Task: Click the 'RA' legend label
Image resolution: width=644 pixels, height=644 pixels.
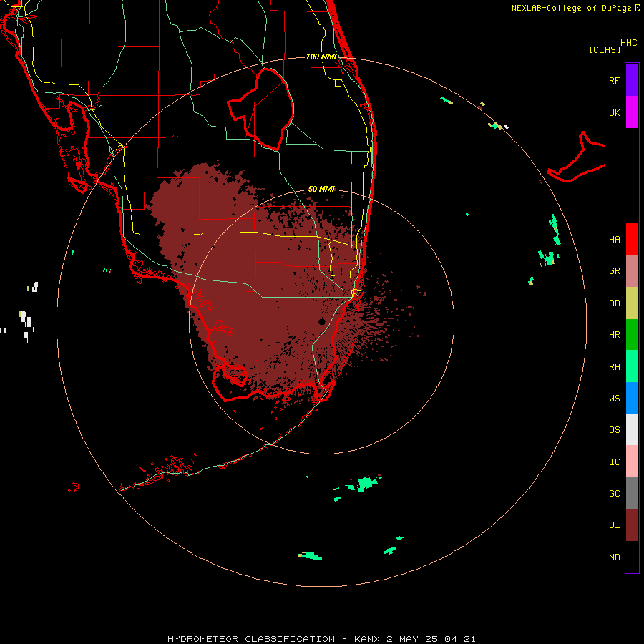Action: point(614,367)
